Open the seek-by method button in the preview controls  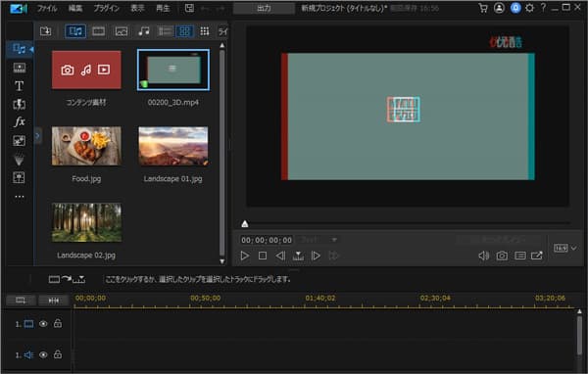click(x=298, y=256)
